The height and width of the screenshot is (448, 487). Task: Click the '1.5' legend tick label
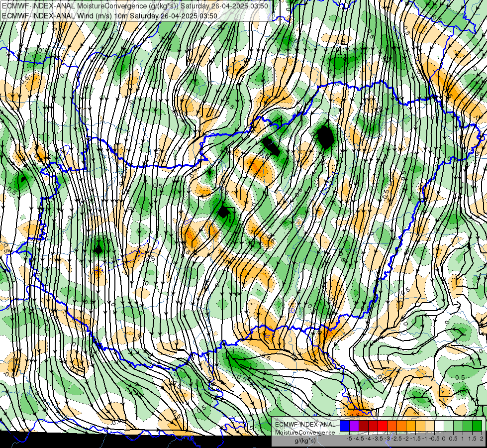472,439
